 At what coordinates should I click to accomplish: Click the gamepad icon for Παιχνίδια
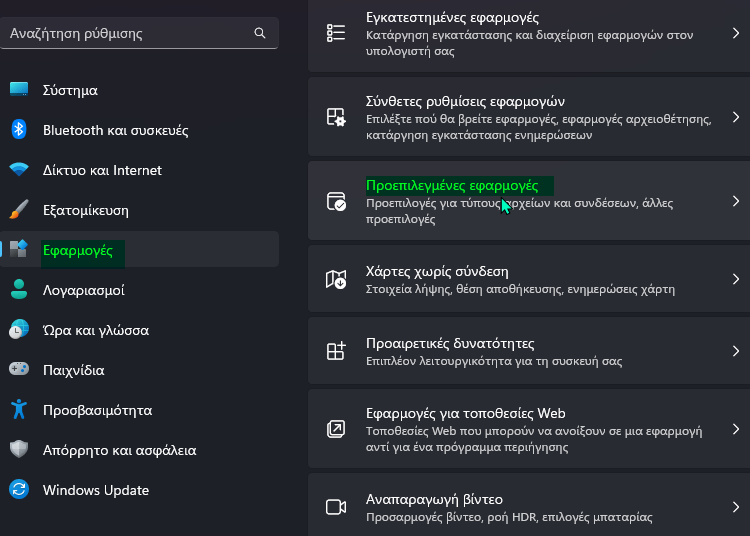19,369
